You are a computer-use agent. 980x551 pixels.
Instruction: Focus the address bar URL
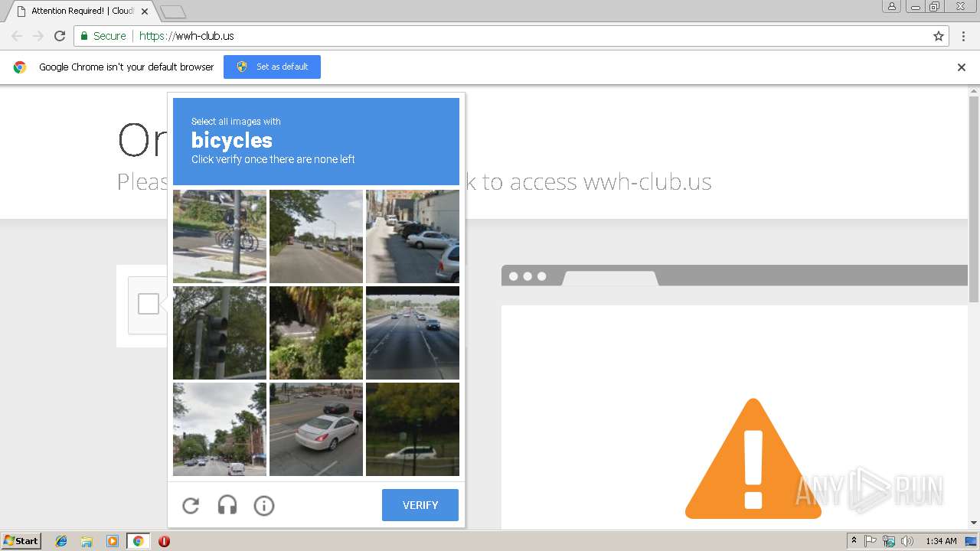[511, 36]
